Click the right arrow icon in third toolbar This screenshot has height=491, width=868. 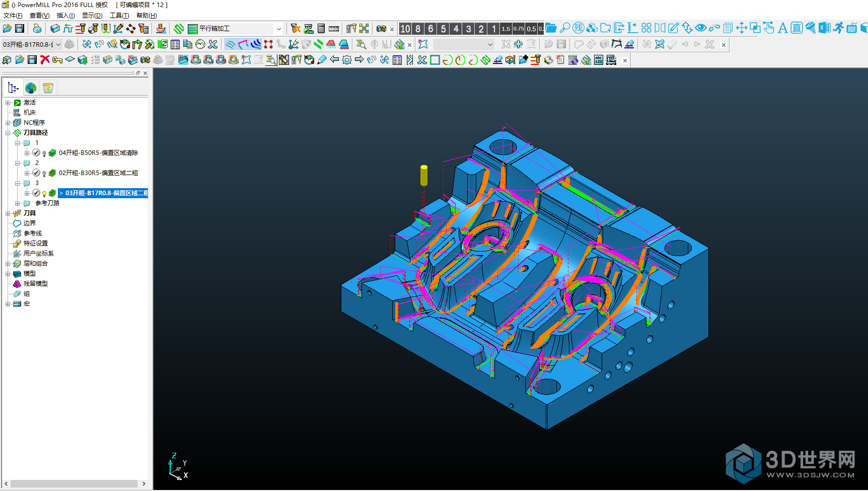pos(359,60)
